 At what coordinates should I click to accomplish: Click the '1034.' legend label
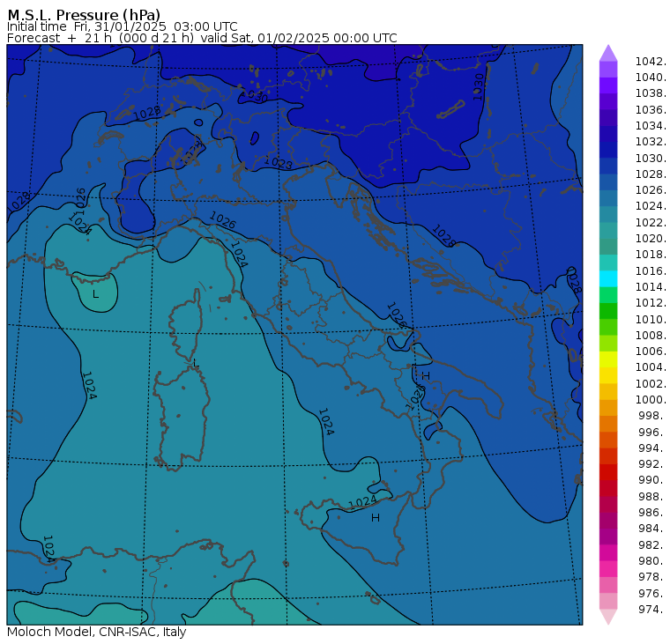[651, 126]
